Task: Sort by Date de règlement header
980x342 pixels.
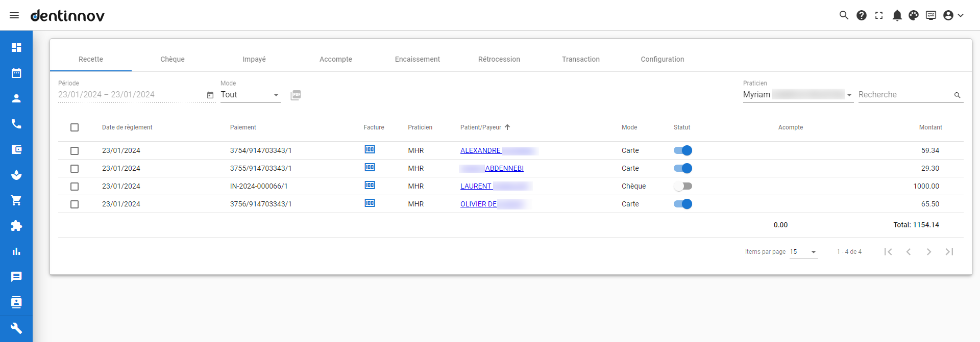Action: click(x=127, y=127)
